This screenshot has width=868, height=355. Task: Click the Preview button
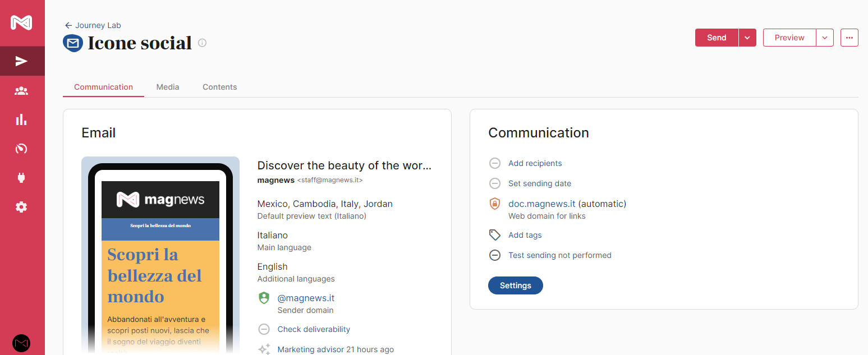(x=789, y=38)
